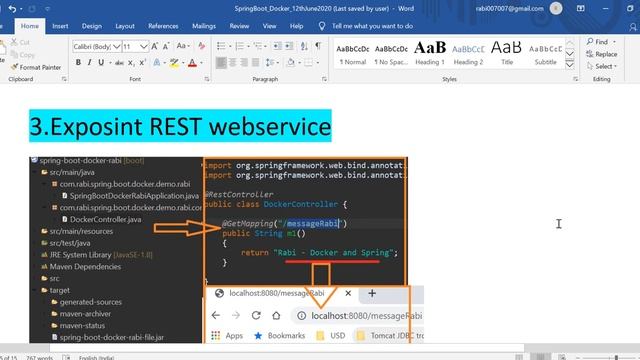Image resolution: width=640 pixels, height=360 pixels.
Task: Apply the Heading 1 style
Action: (x=430, y=54)
